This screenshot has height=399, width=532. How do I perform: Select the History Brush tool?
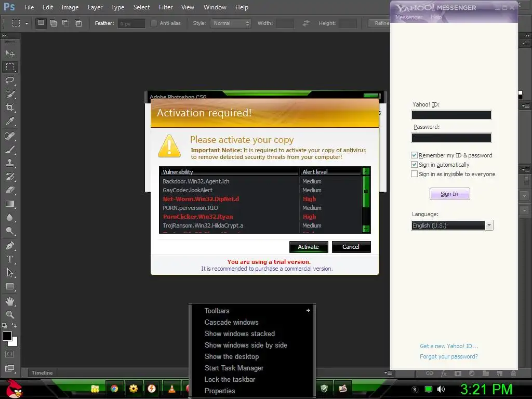tap(10, 177)
